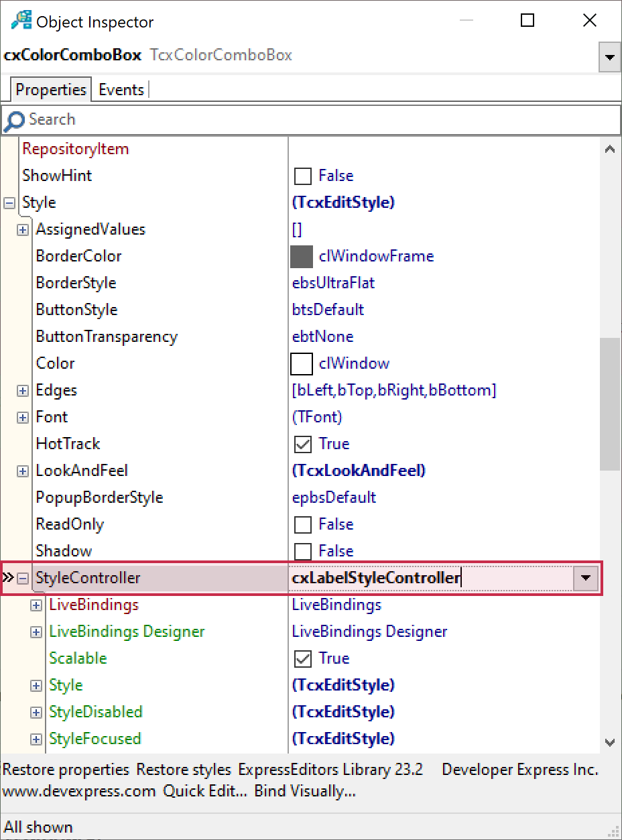This screenshot has height=840, width=622.
Task: Expand the AssignedValues node
Action: tap(23, 229)
